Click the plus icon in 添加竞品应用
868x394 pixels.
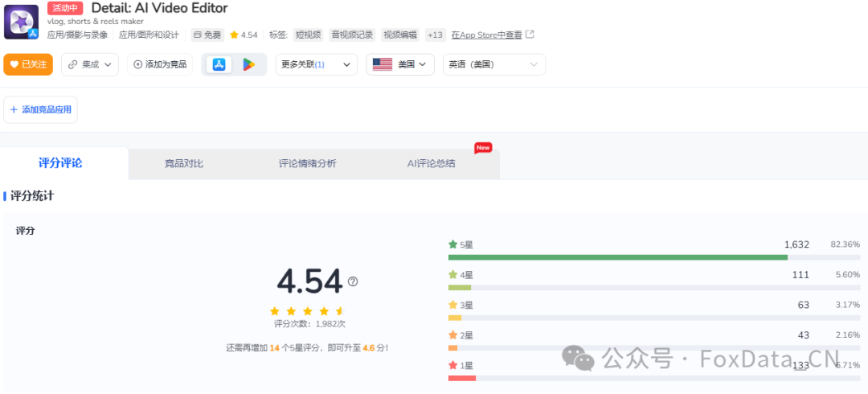tap(14, 109)
